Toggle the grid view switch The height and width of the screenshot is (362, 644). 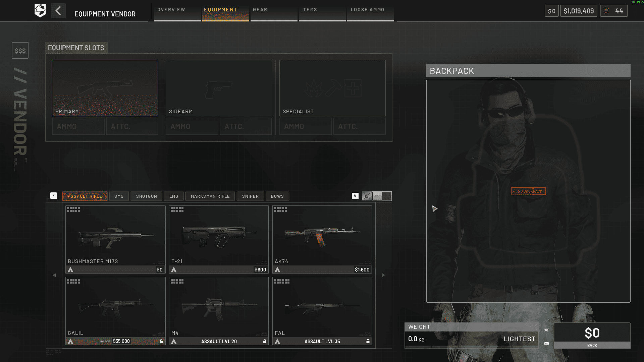(x=382, y=196)
